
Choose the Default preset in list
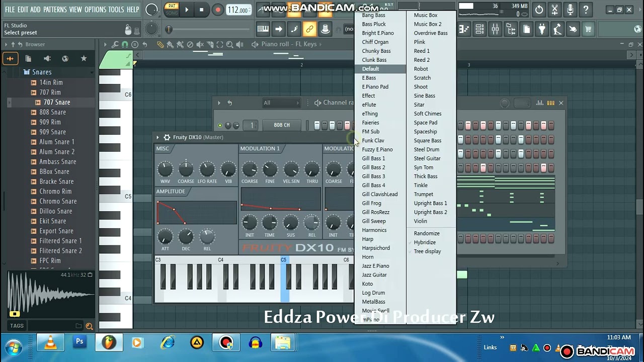(x=380, y=69)
